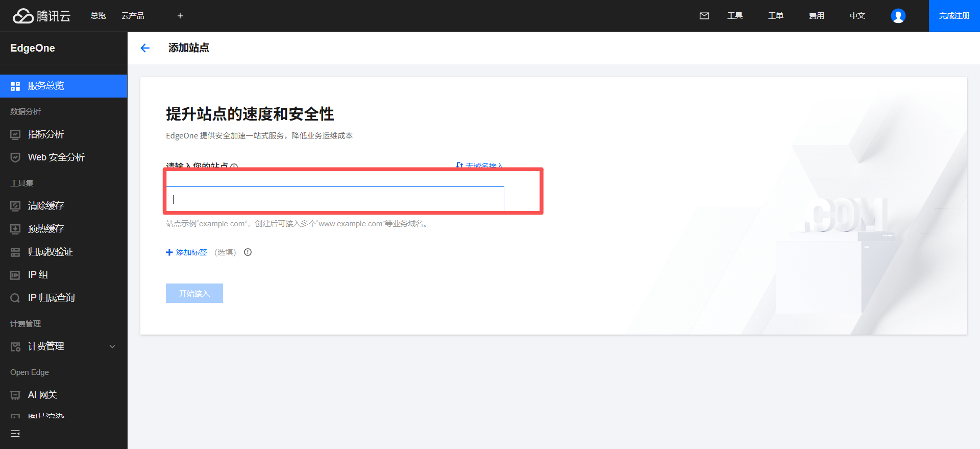This screenshot has height=449, width=980.
Task: Click the 清除缓存 icon
Action: (x=15, y=206)
